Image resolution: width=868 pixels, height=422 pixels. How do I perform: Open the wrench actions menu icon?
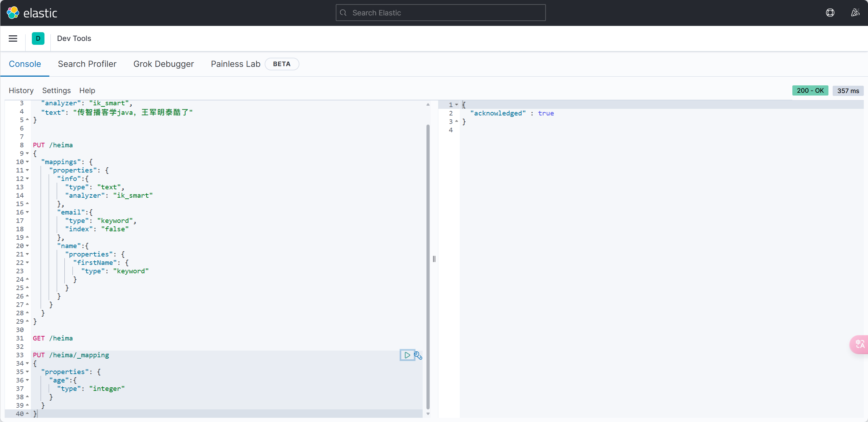[418, 356]
